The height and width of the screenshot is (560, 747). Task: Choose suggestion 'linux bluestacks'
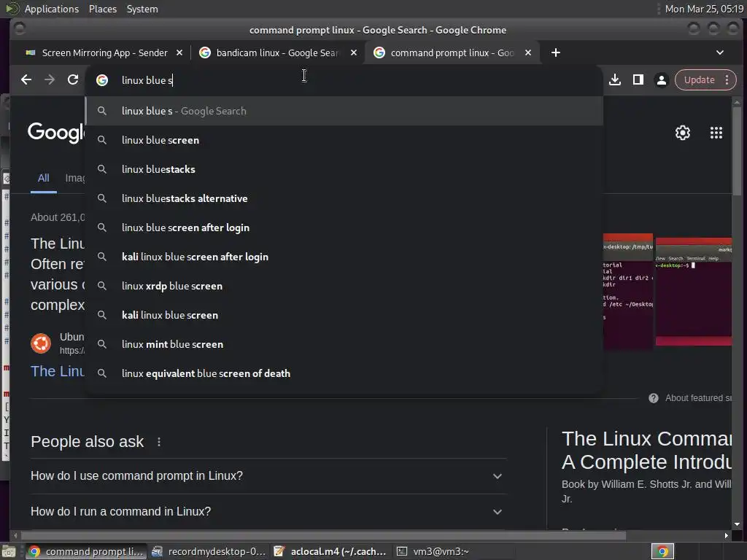coord(344,169)
